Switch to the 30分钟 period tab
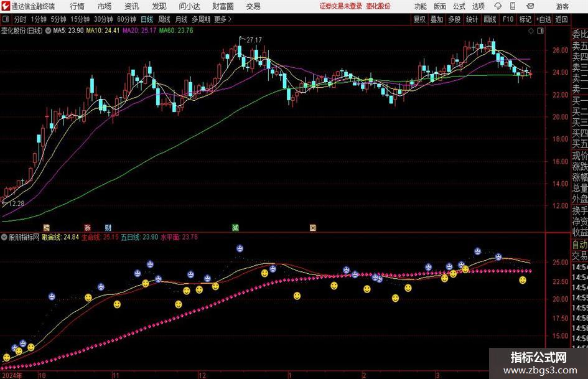The height and width of the screenshot is (379, 588). (103, 19)
